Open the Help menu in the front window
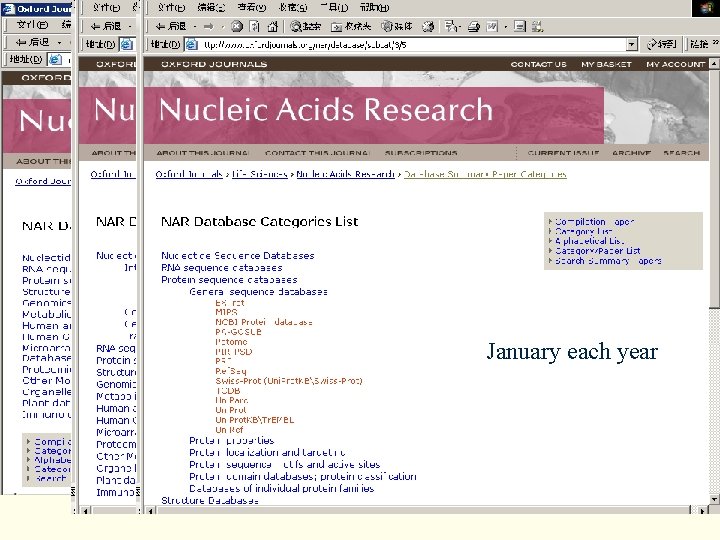Image resolution: width=720 pixels, height=540 pixels. pos(374,8)
